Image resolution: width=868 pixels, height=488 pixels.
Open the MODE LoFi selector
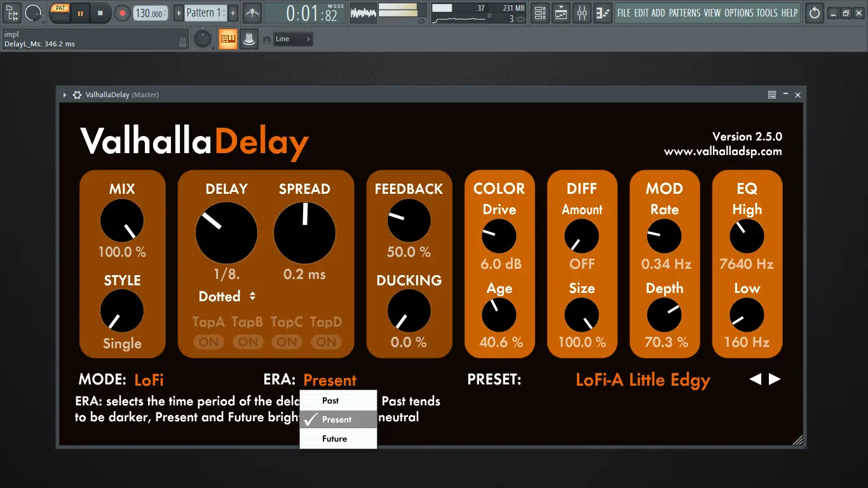point(149,380)
